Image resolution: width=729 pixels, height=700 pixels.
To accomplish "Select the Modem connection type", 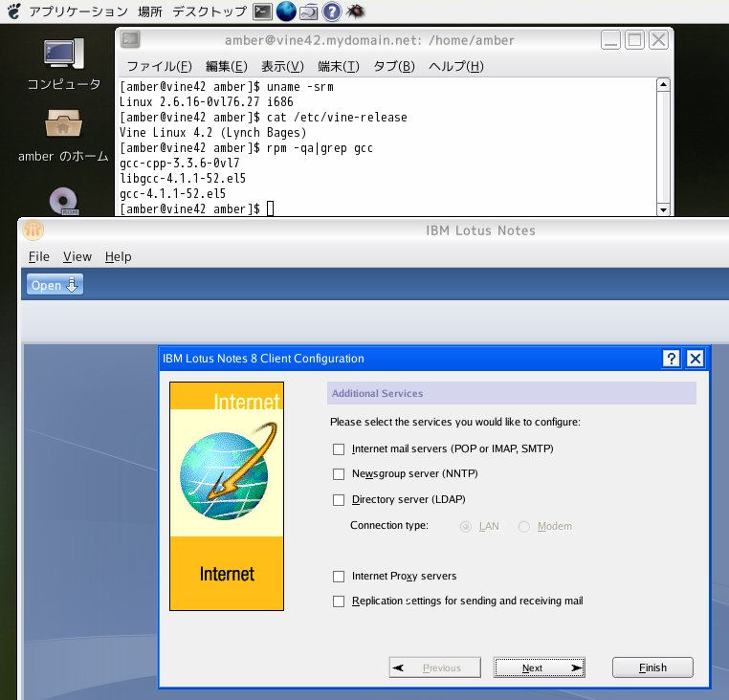I will [524, 527].
